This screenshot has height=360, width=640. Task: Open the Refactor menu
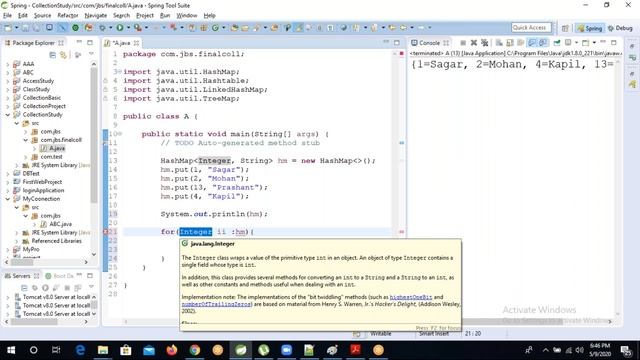point(68,16)
